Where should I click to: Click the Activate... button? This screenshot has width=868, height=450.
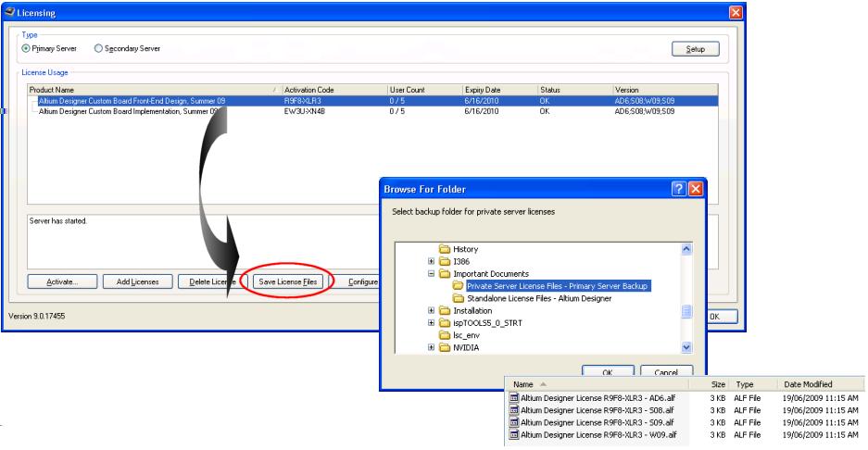tap(62, 281)
